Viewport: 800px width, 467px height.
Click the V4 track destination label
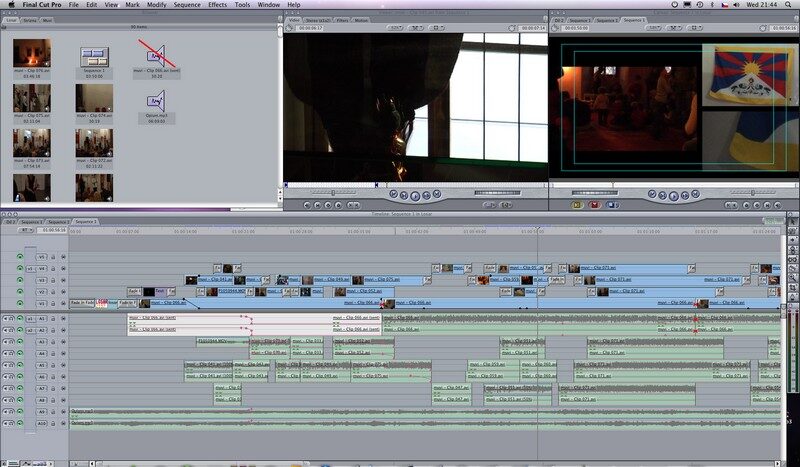tap(40, 268)
